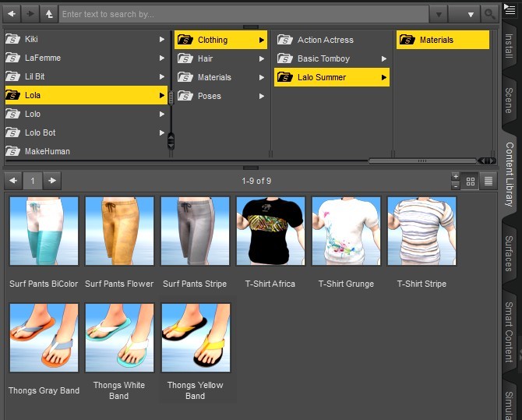Image resolution: width=522 pixels, height=420 pixels.
Task: Select the Clothing folder
Action: (220, 40)
